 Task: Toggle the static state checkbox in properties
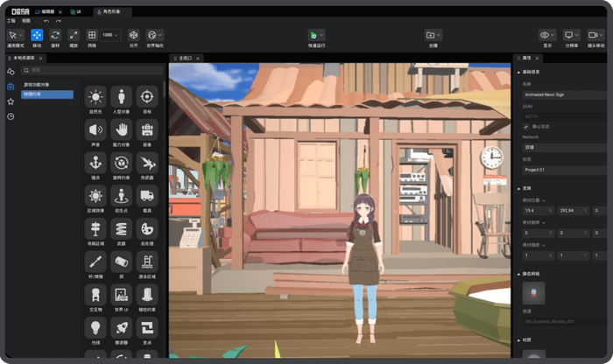click(525, 126)
